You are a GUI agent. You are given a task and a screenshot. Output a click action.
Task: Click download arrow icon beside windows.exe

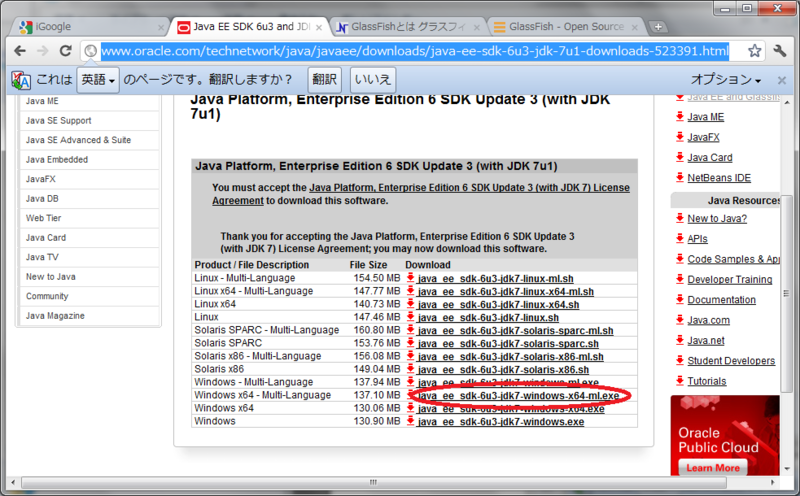point(410,421)
